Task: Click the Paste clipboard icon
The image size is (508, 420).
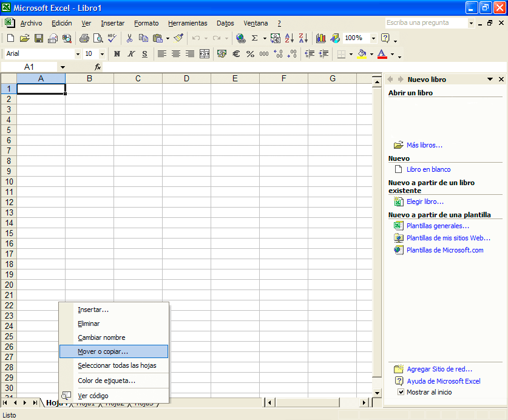Action: pos(158,38)
